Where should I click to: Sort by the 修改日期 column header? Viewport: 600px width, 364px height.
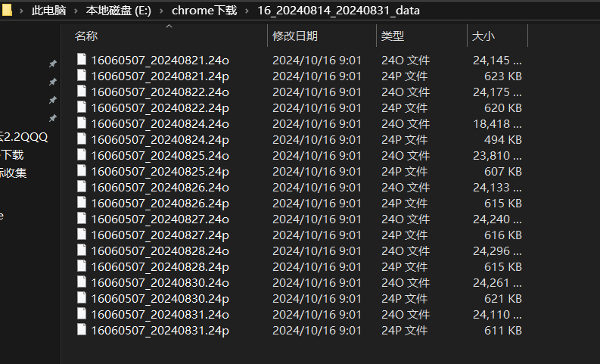pos(295,36)
